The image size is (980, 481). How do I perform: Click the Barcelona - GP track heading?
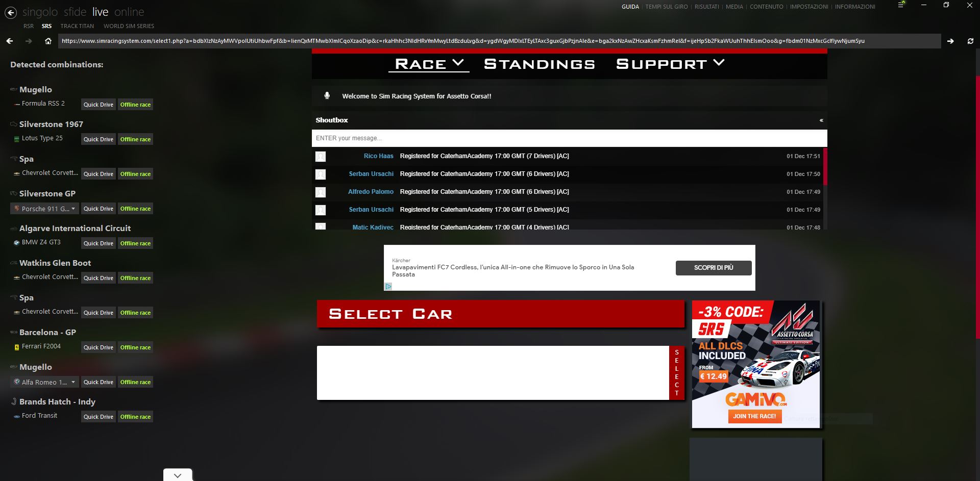click(47, 333)
